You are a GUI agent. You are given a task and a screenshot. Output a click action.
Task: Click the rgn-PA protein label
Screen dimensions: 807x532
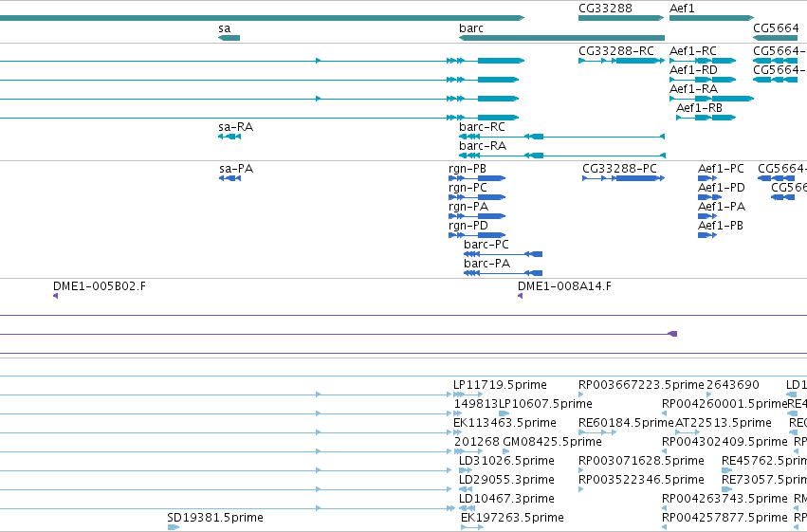click(468, 207)
